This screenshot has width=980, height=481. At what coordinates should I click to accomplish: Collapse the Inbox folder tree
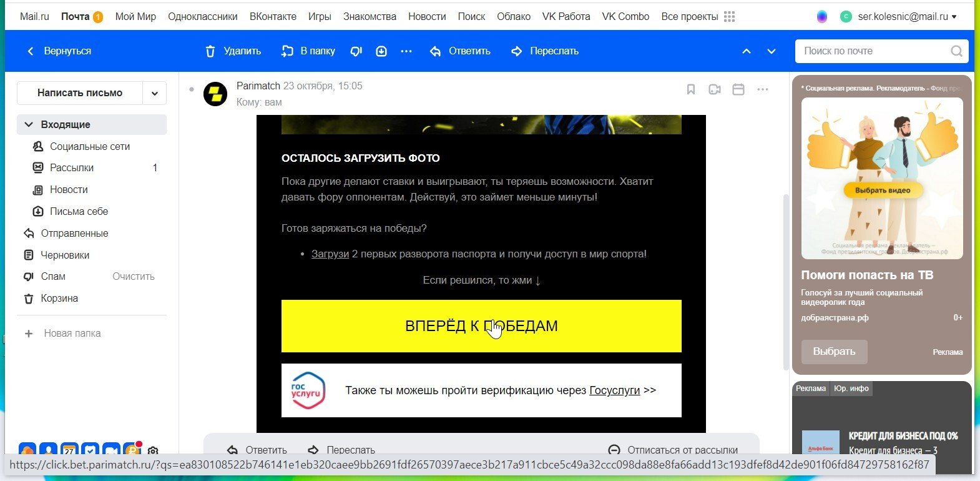pyautogui.click(x=28, y=124)
